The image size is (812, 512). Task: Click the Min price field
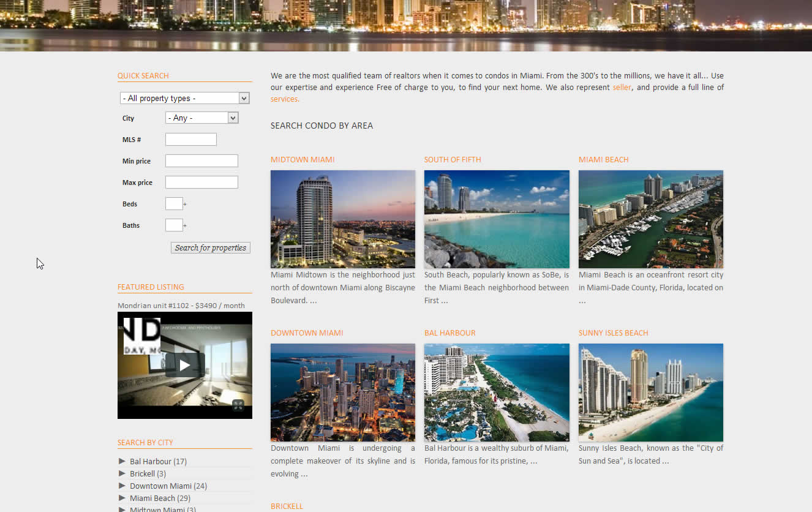(201, 161)
